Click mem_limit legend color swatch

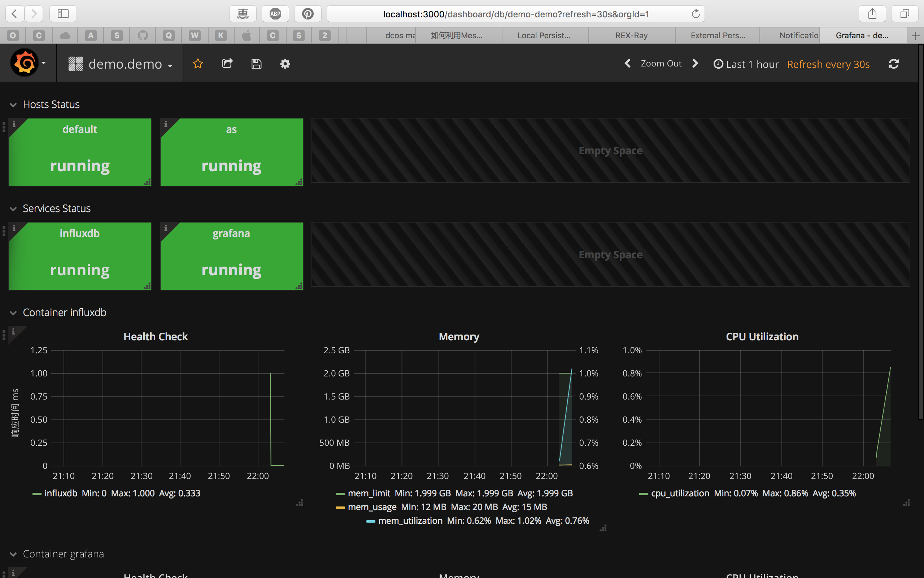340,494
